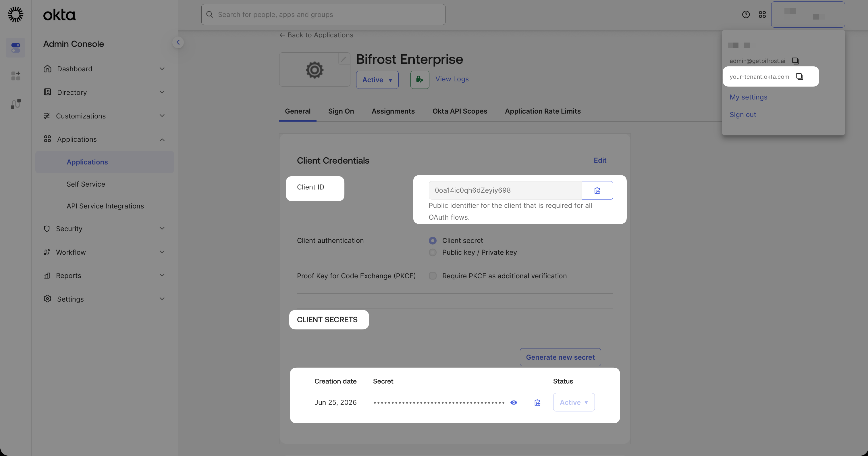Open the user account menu in the header
The image size is (868, 456).
pyautogui.click(x=808, y=14)
